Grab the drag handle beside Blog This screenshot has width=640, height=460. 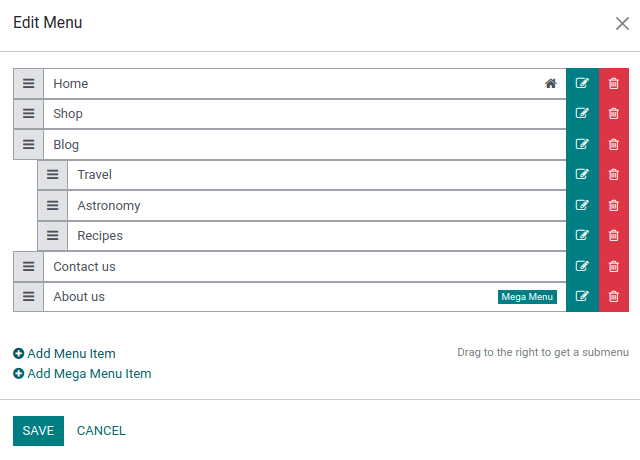[29, 145]
